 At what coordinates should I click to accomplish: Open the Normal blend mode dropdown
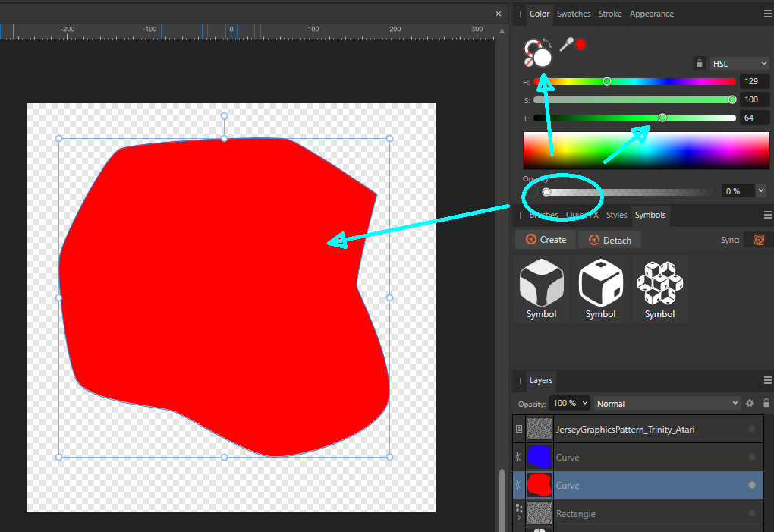[667, 403]
